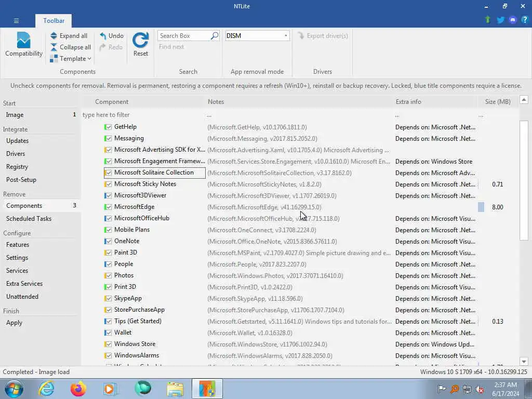Viewport: 532px width, 399px height.
Task: Click the network tray icon
Action: (x=467, y=389)
